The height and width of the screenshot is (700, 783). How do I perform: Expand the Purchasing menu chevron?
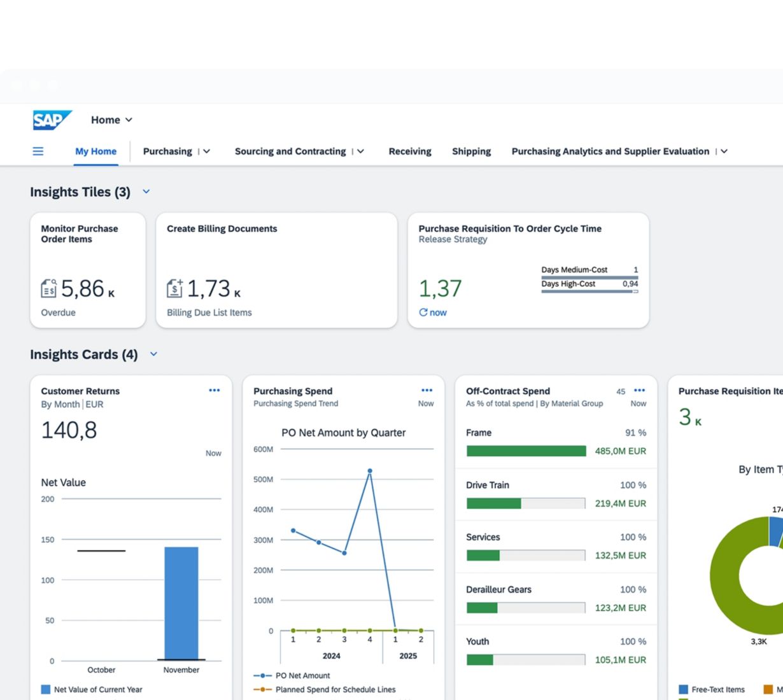tap(206, 151)
